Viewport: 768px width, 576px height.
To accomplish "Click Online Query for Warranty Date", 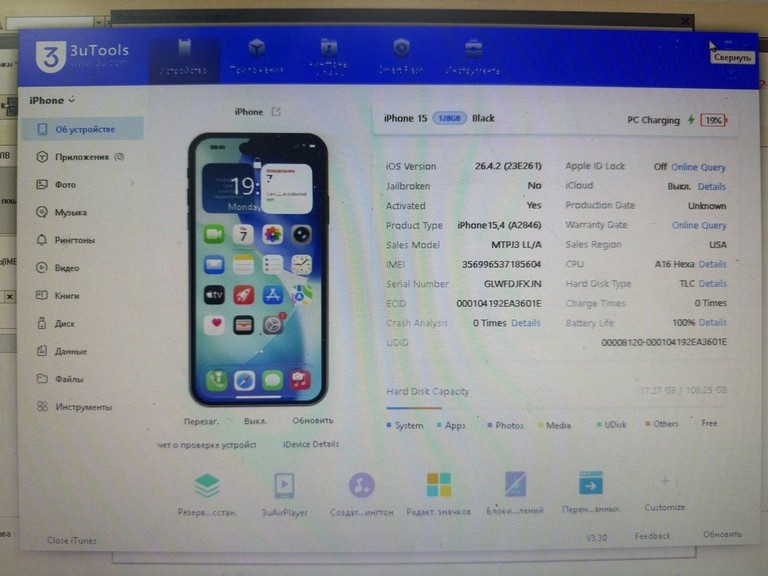I will (699, 225).
